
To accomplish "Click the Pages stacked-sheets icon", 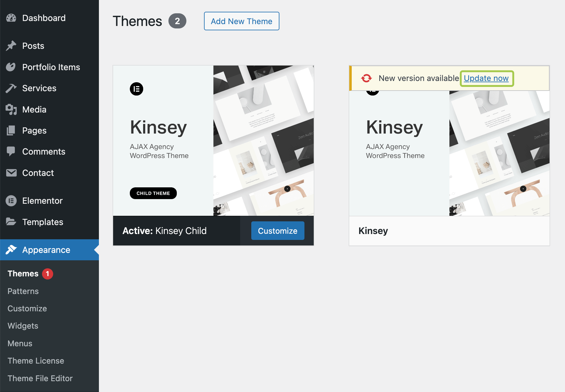I will 11,130.
